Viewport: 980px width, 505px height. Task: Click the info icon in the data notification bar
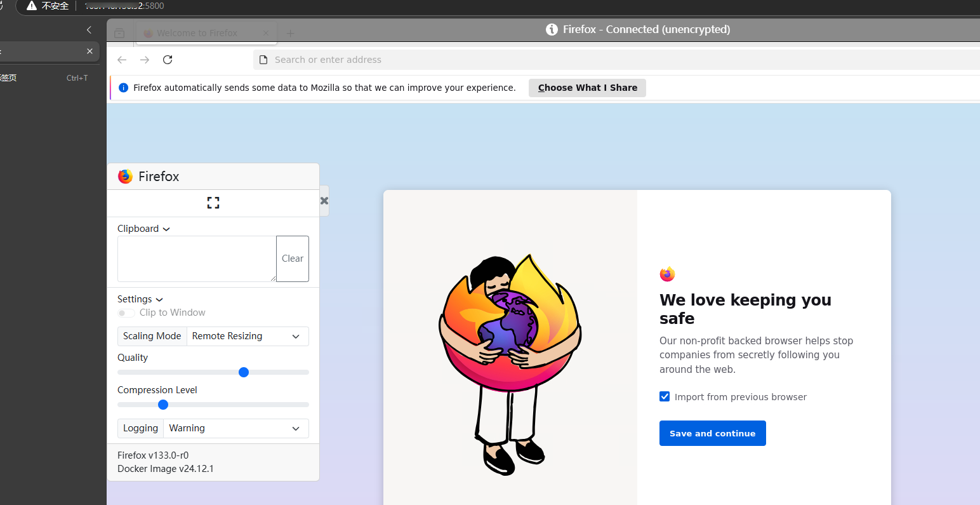coord(124,88)
